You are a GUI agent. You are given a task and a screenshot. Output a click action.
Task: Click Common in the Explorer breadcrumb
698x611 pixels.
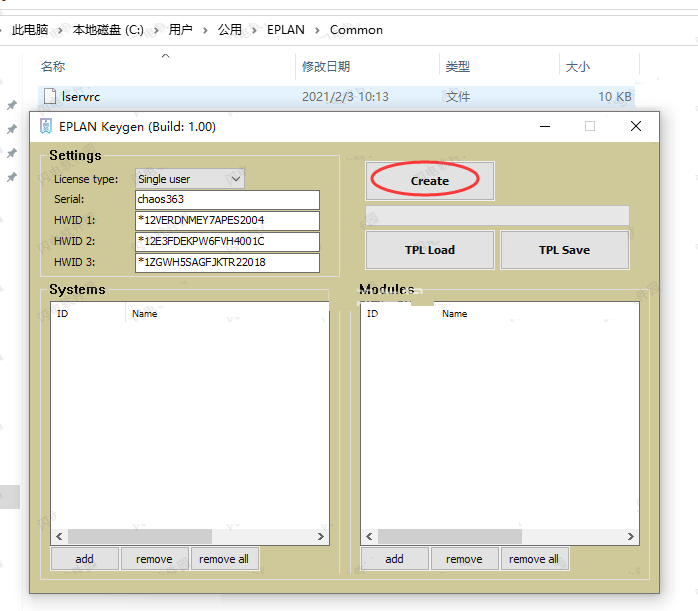[x=356, y=30]
